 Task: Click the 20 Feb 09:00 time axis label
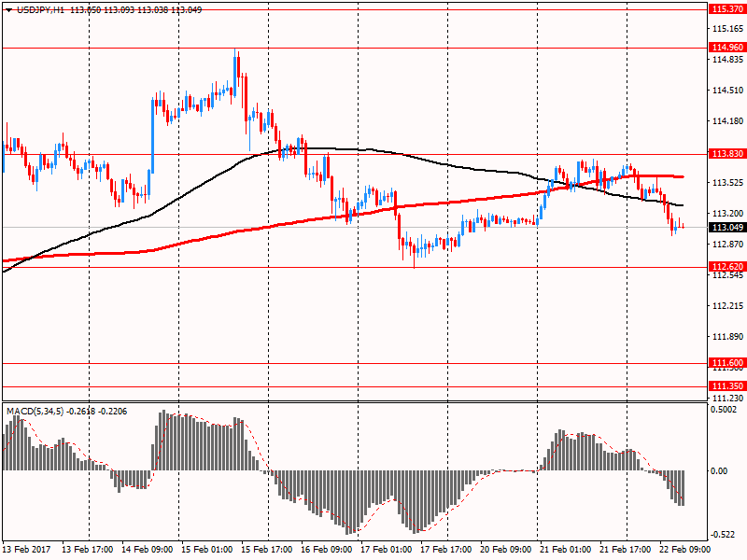click(x=505, y=549)
